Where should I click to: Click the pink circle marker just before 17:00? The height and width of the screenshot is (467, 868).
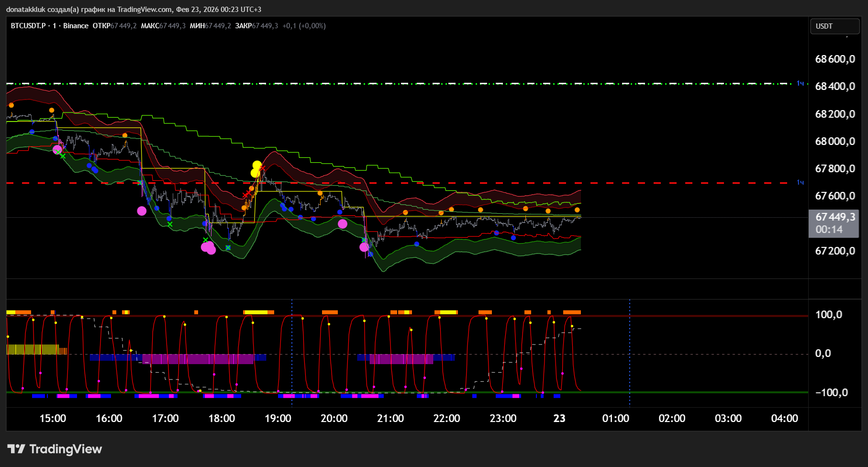[x=142, y=211]
